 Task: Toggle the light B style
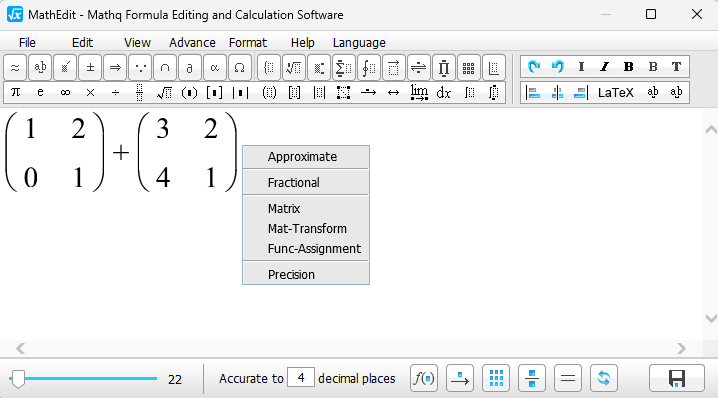pyautogui.click(x=653, y=67)
